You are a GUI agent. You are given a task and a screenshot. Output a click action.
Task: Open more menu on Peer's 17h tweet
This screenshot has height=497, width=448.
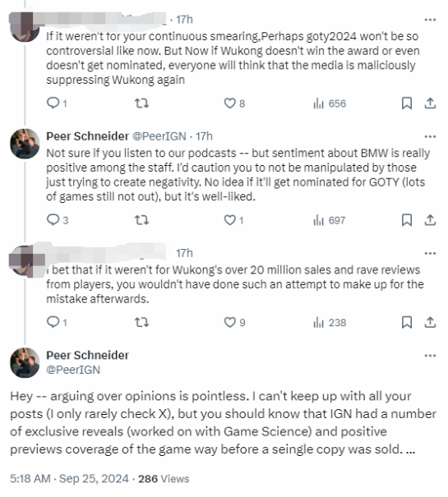(x=430, y=136)
